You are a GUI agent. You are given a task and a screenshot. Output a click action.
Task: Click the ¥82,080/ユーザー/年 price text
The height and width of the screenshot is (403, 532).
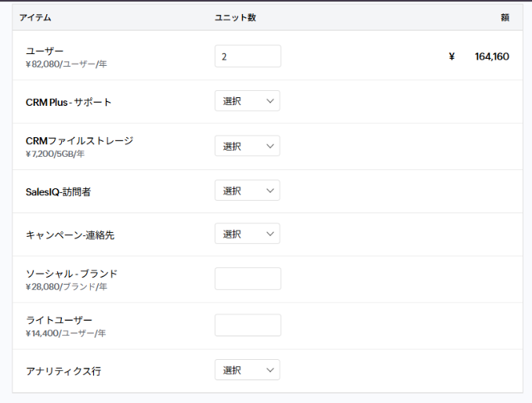(x=66, y=64)
